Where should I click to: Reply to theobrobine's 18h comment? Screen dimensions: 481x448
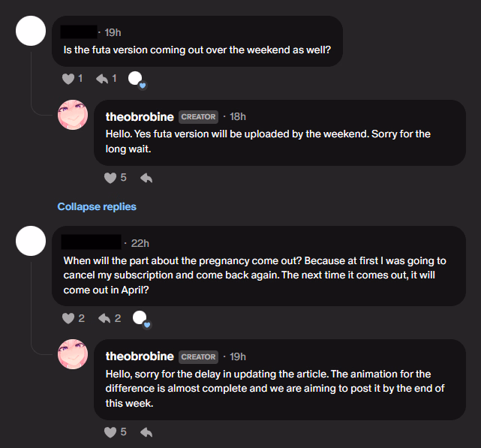[146, 178]
